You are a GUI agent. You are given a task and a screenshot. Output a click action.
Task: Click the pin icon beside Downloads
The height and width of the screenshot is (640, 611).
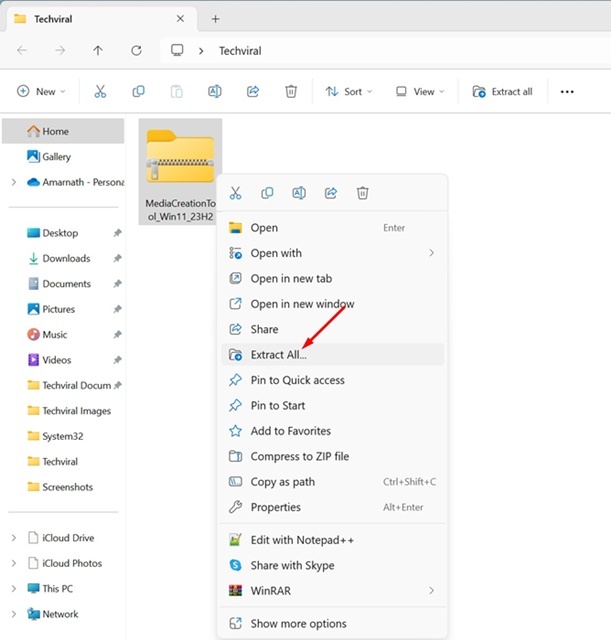coord(118,258)
